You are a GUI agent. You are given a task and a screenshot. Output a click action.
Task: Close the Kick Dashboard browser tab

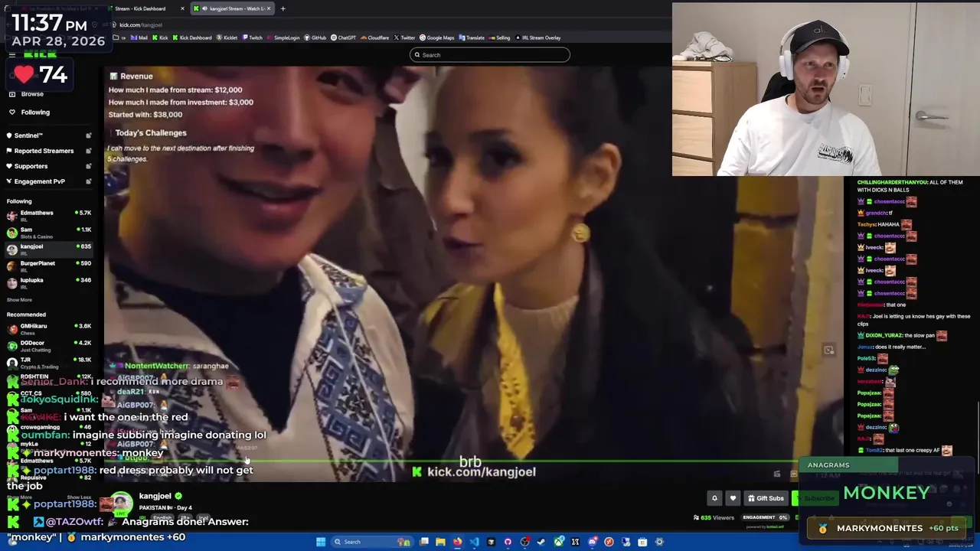tap(182, 8)
